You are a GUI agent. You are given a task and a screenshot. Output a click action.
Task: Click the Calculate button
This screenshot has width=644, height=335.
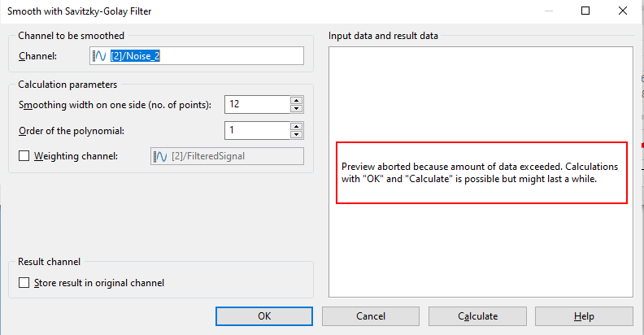coord(477,316)
